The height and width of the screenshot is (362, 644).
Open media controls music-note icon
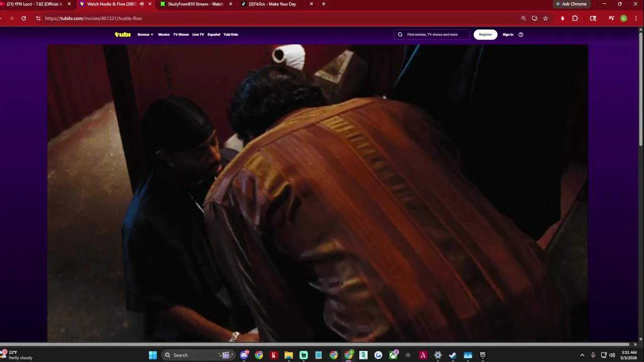611,18
